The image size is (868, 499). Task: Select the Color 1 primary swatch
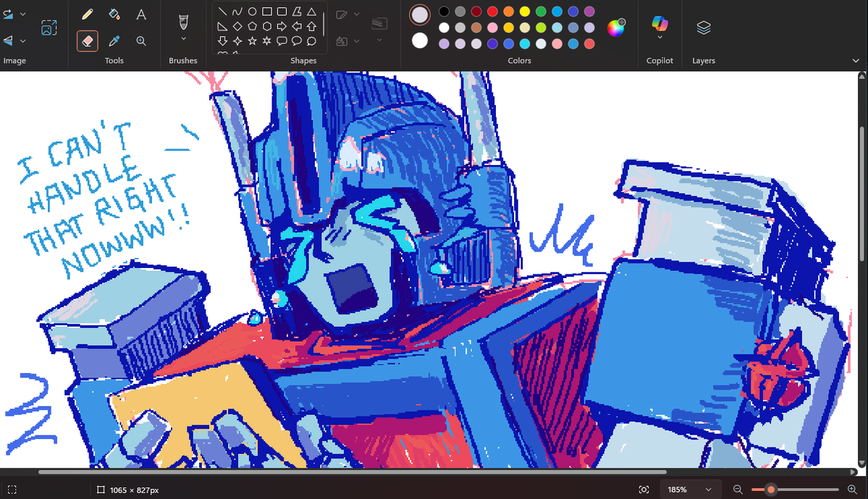[x=420, y=15]
